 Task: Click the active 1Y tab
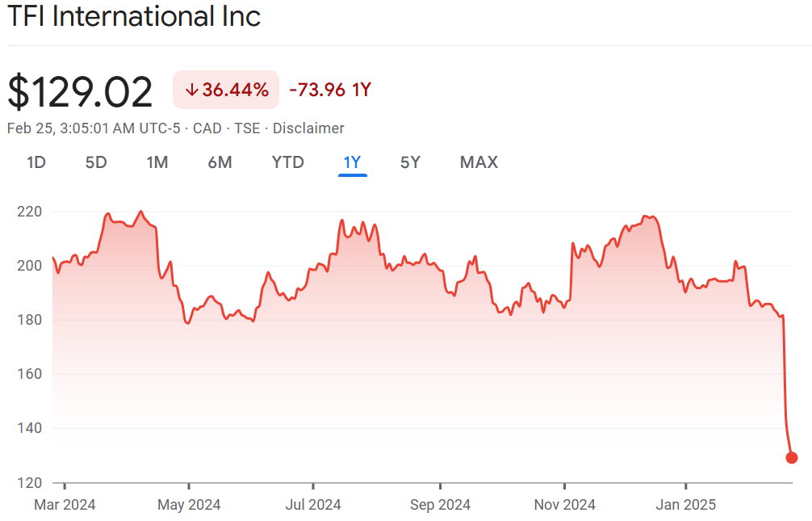352,162
